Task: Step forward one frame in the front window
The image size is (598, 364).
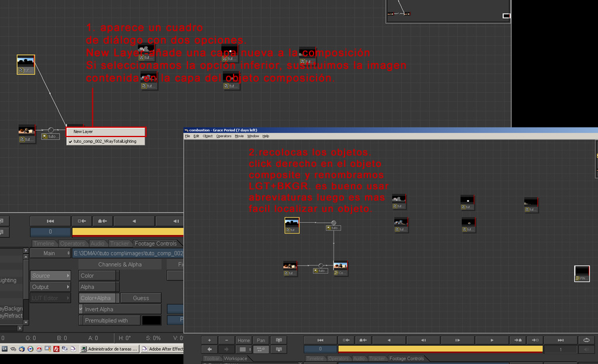Action: pos(458,340)
